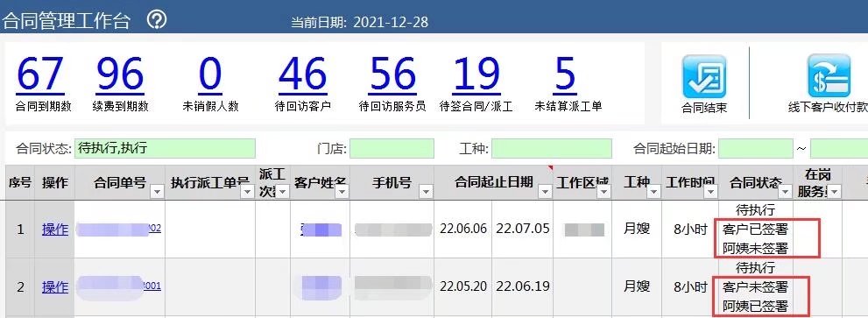Image resolution: width=868 pixels, height=318 pixels.
Task: Open the help question mark icon
Action: 157,20
